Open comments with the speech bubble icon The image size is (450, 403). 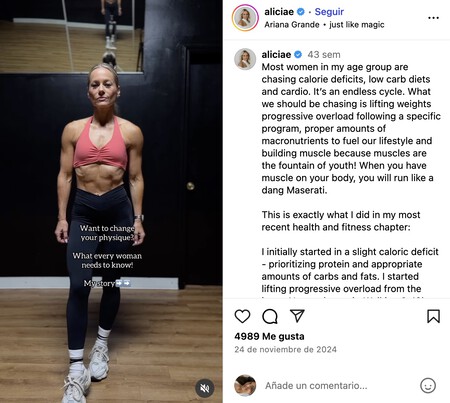coord(270,316)
